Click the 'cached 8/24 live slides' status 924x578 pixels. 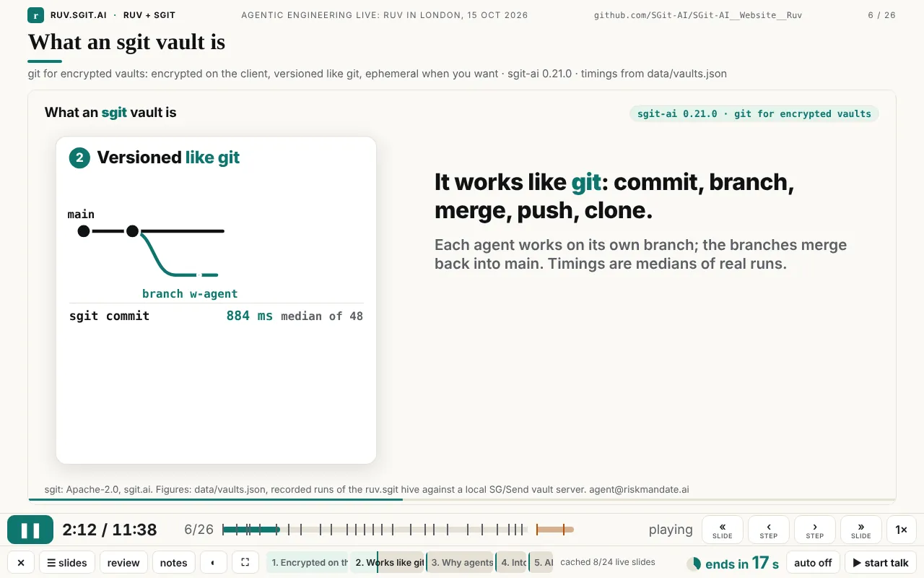[608, 562]
